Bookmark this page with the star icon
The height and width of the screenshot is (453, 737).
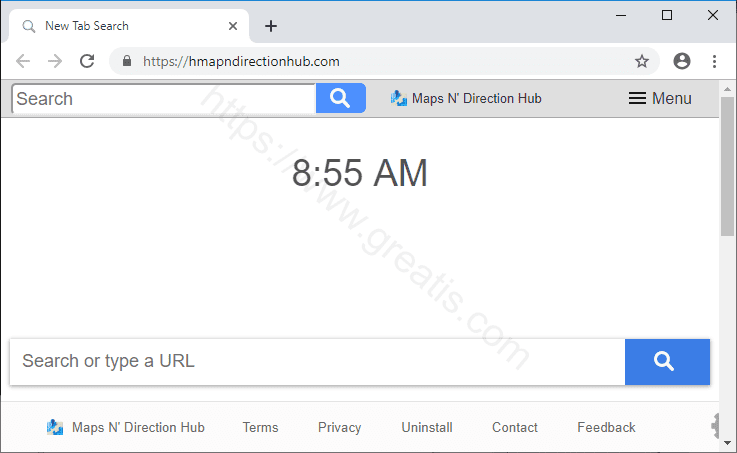[642, 61]
